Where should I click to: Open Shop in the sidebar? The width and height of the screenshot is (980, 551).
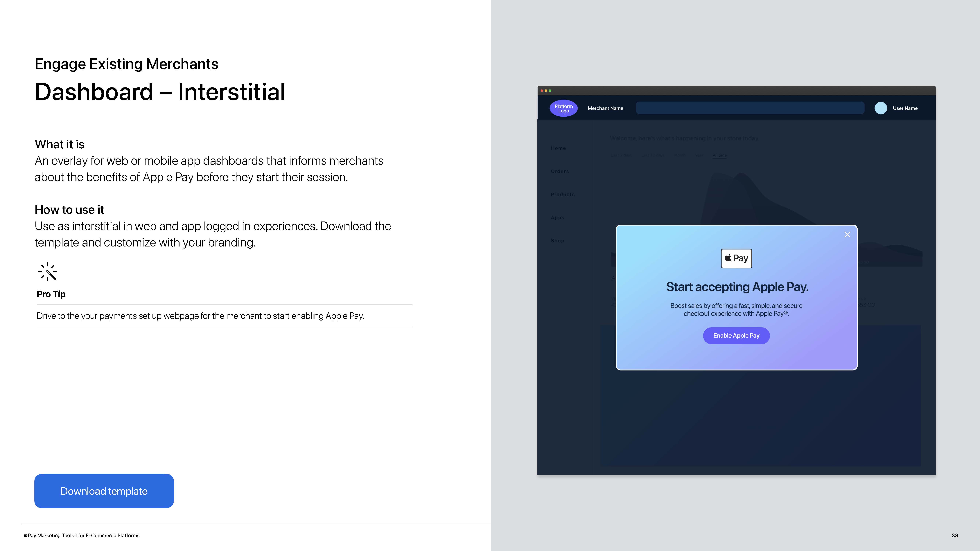tap(557, 241)
